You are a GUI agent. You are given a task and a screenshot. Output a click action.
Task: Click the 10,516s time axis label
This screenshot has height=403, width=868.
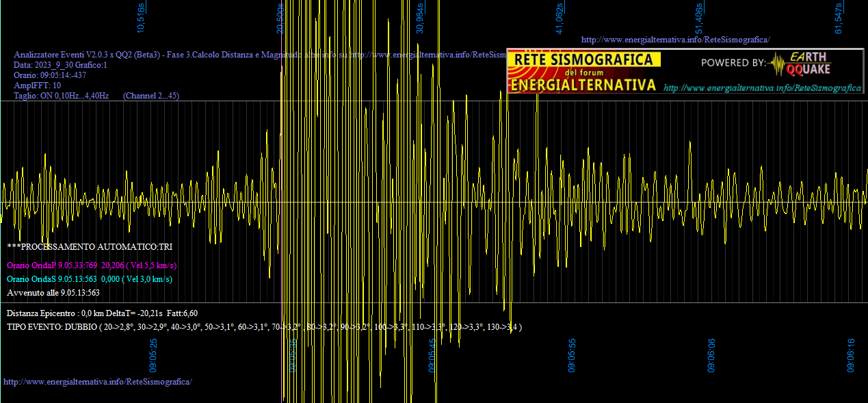(141, 18)
